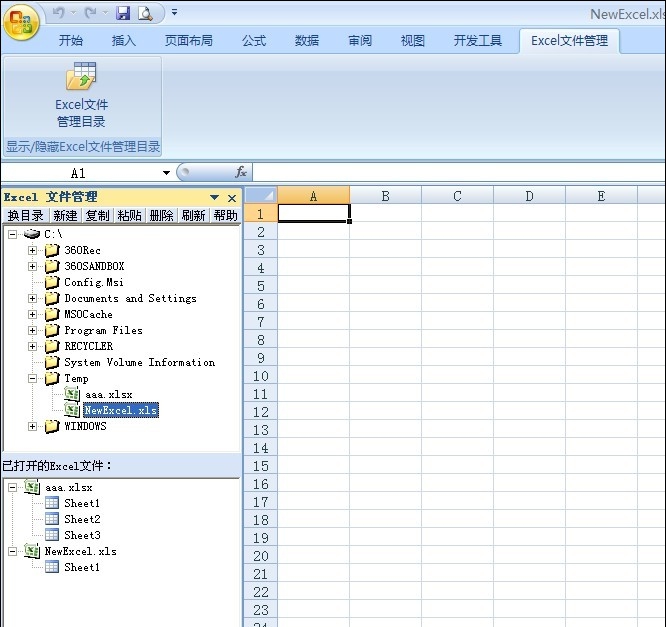Collapse aaa.xlsx in opened files list

point(13,487)
